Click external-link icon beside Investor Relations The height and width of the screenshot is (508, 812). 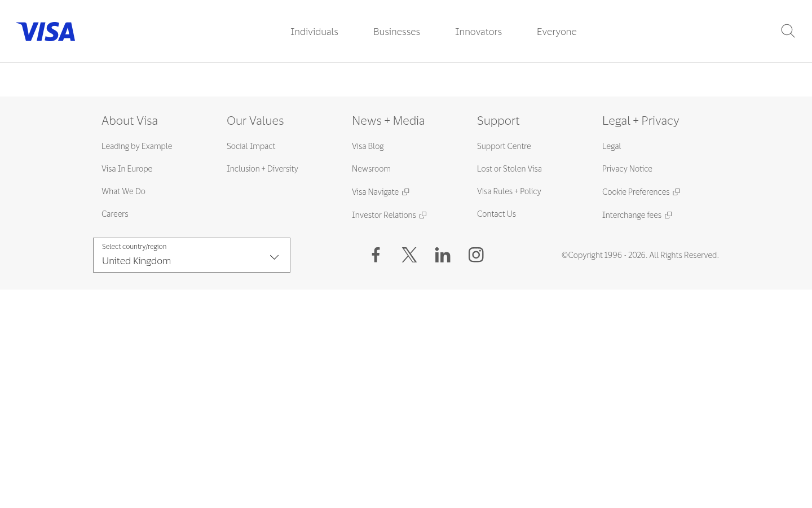(423, 215)
